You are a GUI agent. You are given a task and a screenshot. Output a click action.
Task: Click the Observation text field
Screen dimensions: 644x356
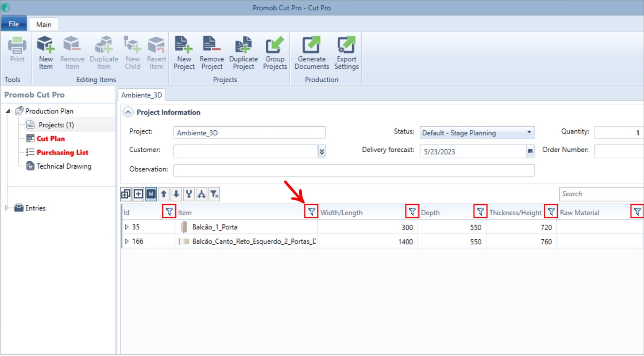click(354, 171)
